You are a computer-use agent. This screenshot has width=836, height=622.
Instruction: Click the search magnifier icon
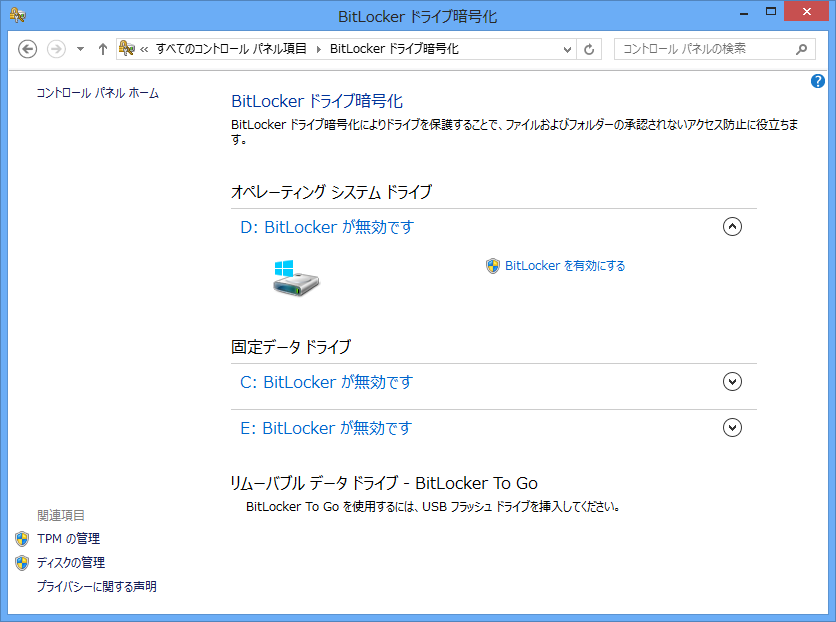click(x=801, y=50)
